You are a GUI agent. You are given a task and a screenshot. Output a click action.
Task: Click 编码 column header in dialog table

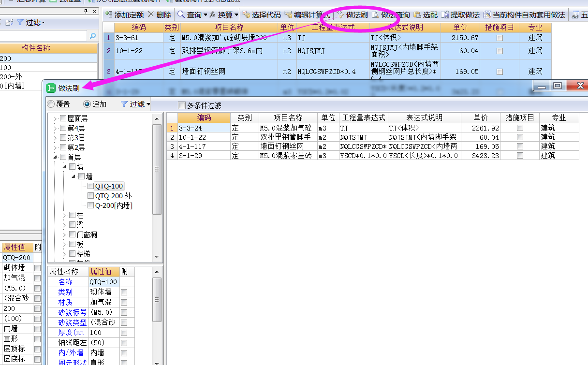point(204,117)
